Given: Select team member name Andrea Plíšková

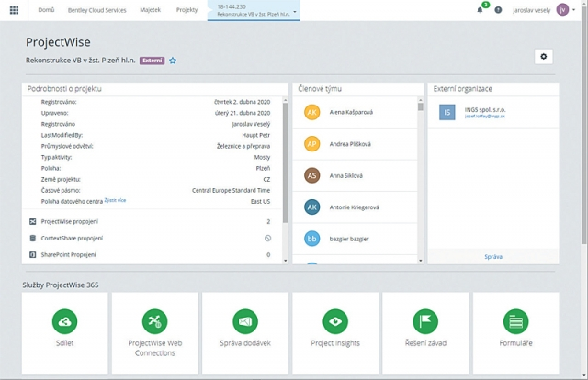Looking at the screenshot, I should coord(350,144).
